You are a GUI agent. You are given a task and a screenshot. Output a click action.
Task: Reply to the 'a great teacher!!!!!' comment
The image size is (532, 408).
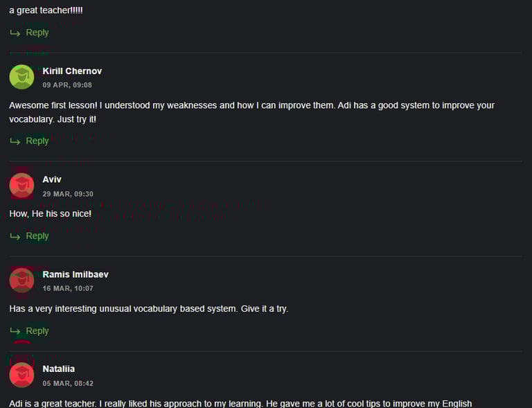[37, 33]
